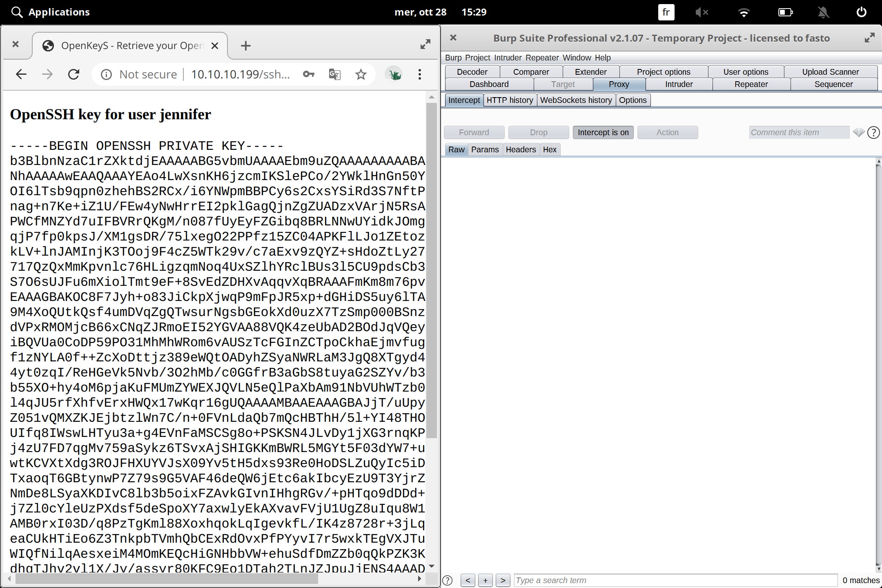Click the Wi-Fi icon in the system tray
Viewport: 882px width, 588px height.
744,12
